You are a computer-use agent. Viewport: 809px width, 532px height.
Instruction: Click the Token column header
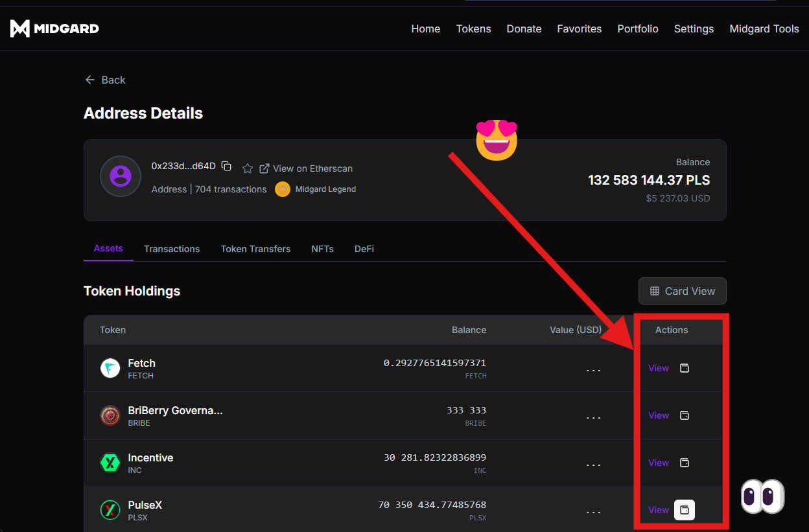click(x=113, y=330)
